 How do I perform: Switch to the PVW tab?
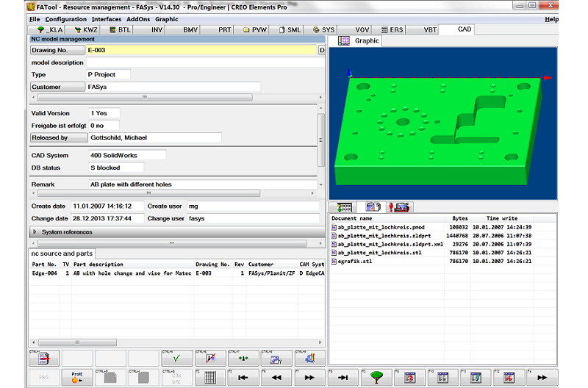click(x=254, y=30)
